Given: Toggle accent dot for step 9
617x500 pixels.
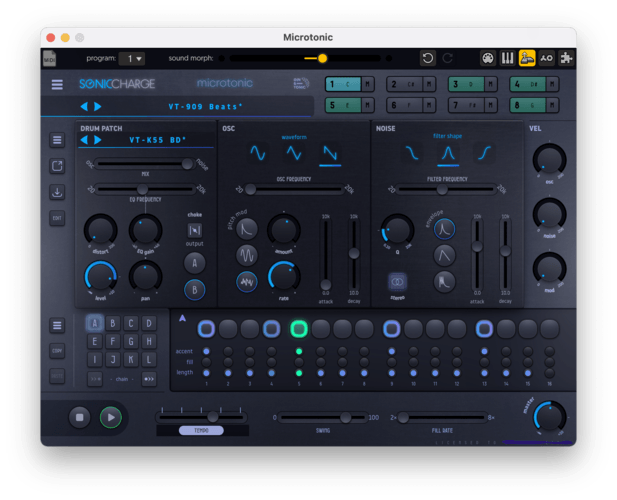Looking at the screenshot, I should coord(392,351).
